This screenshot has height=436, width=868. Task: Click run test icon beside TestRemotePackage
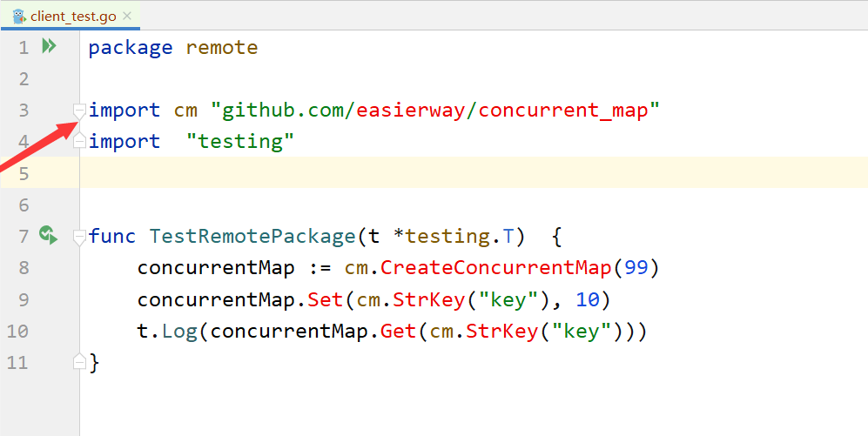coord(48,235)
